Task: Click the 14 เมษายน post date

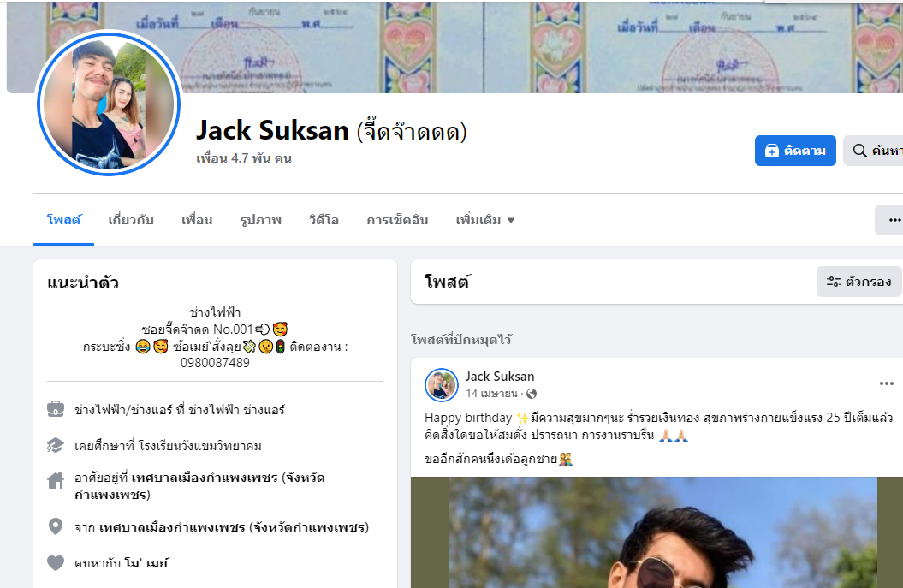Action: click(x=492, y=394)
